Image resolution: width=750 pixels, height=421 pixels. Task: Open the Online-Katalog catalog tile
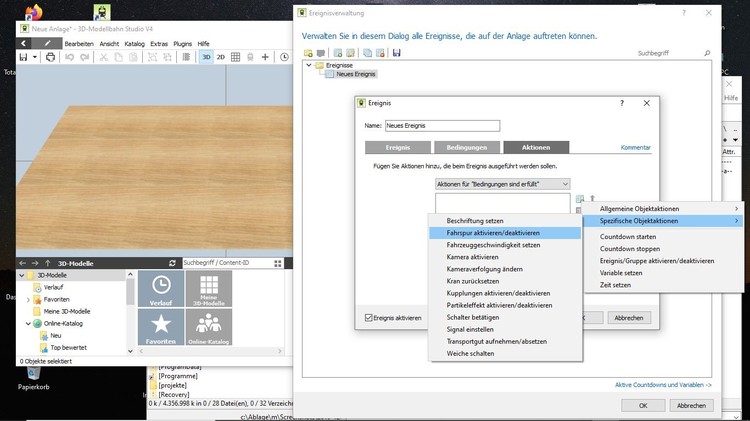coord(209,327)
